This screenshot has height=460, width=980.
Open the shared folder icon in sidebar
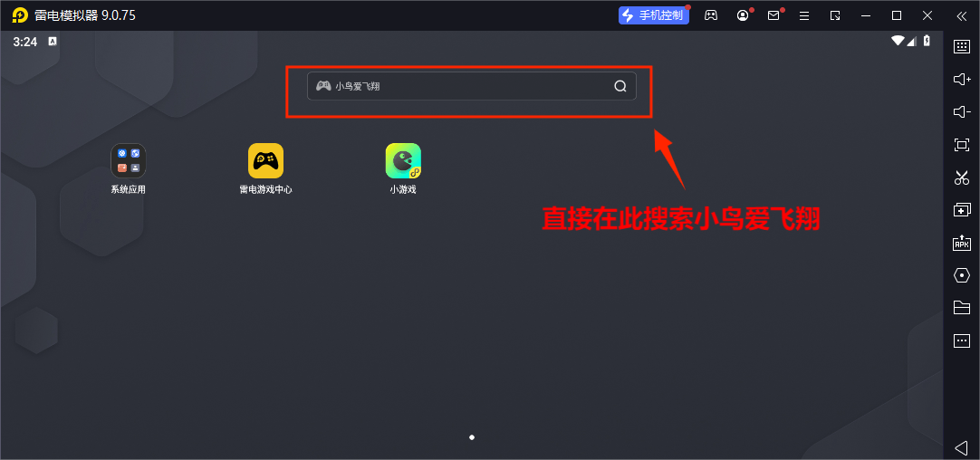[x=962, y=308]
